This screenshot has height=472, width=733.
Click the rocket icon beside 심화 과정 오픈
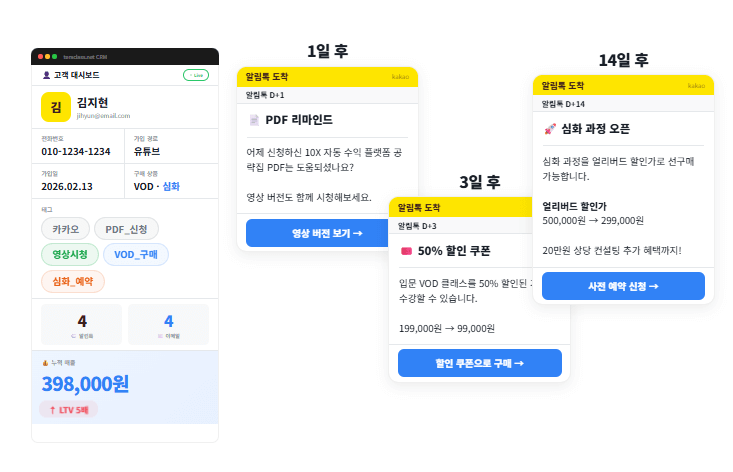pos(550,128)
